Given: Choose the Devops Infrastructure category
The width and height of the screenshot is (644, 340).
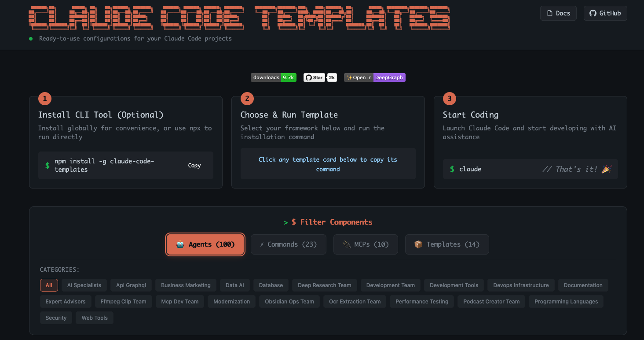Looking at the screenshot, I should 521,285.
